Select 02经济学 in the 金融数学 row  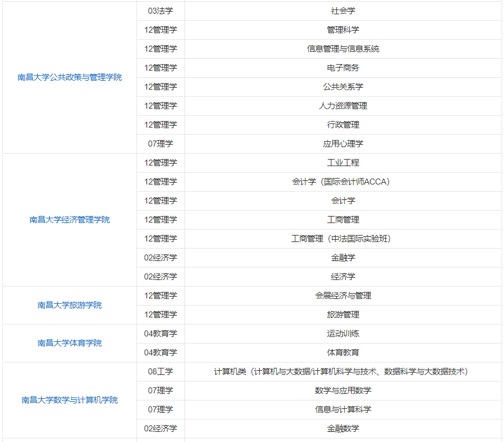161,428
